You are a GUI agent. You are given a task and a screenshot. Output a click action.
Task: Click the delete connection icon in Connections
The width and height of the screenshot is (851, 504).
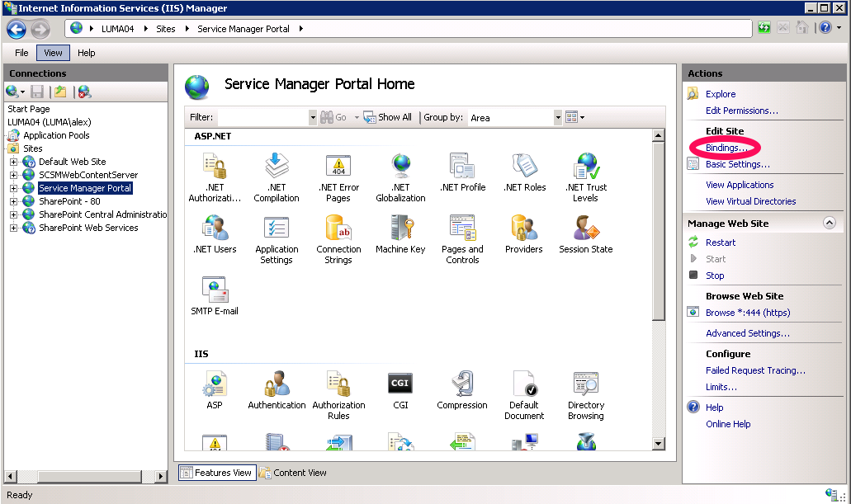pyautogui.click(x=84, y=92)
